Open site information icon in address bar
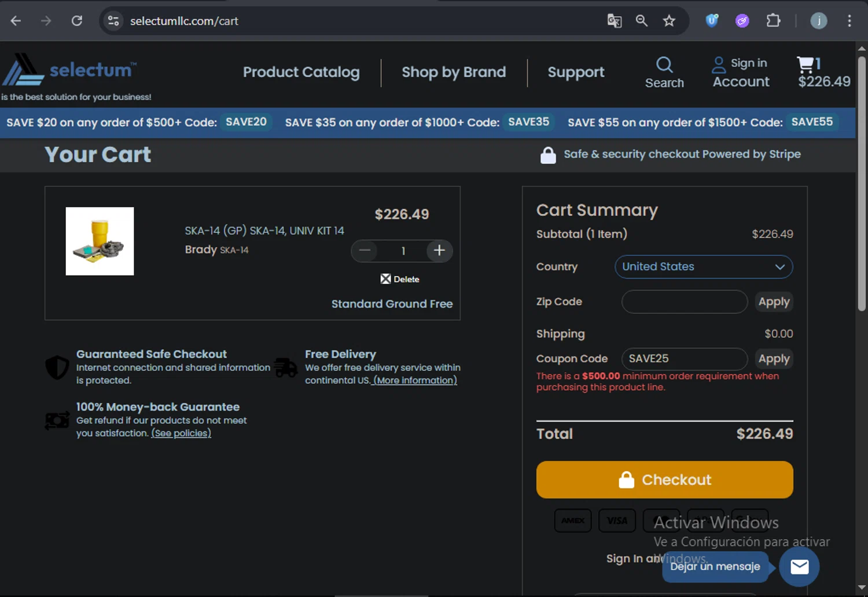This screenshot has width=868, height=597. [113, 21]
